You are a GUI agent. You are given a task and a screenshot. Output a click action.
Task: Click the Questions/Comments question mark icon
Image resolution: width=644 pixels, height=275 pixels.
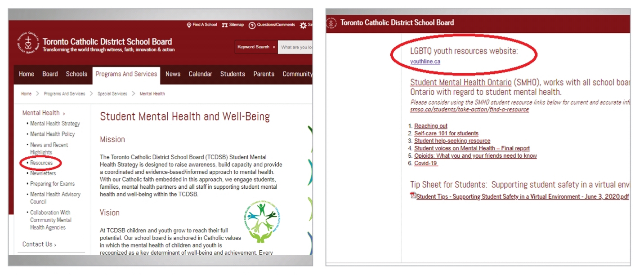tap(252, 25)
